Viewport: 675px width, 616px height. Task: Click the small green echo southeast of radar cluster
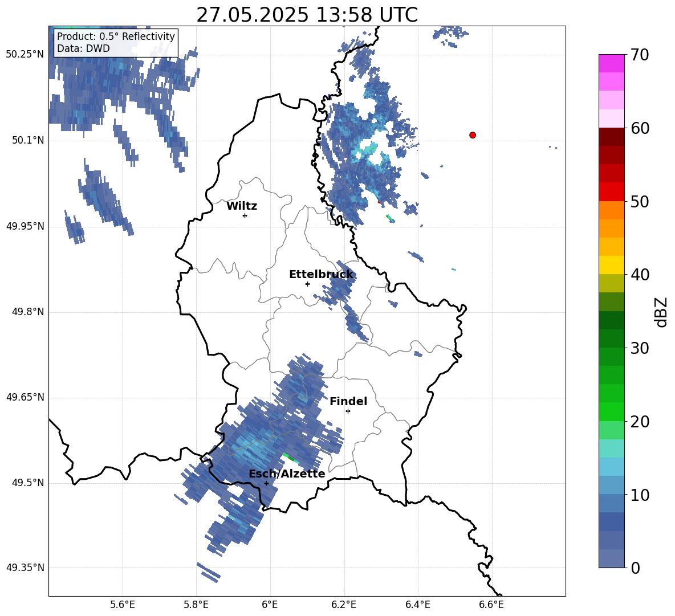[390, 218]
